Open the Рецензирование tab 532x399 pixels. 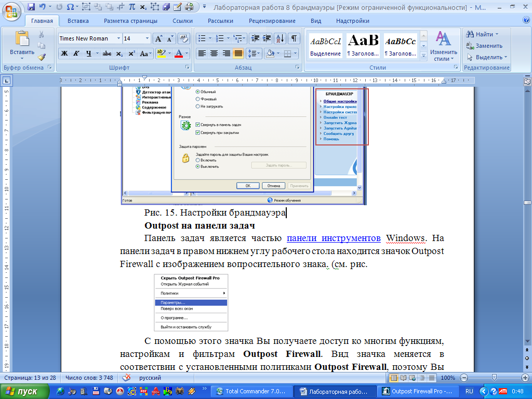coord(272,21)
